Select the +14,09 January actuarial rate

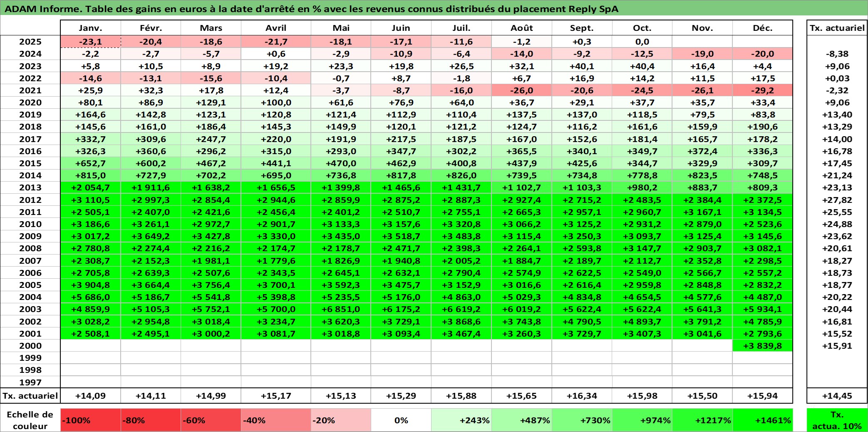click(x=91, y=396)
